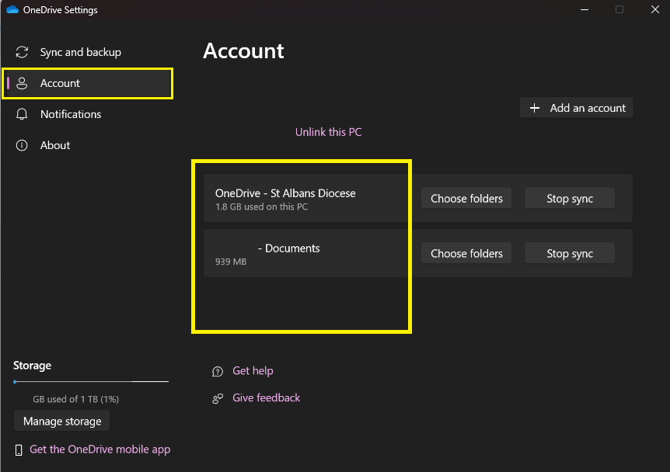Viewport: 670px width, 472px height.
Task: Choose folders for OneDrive St Albans Diocese
Action: [466, 199]
